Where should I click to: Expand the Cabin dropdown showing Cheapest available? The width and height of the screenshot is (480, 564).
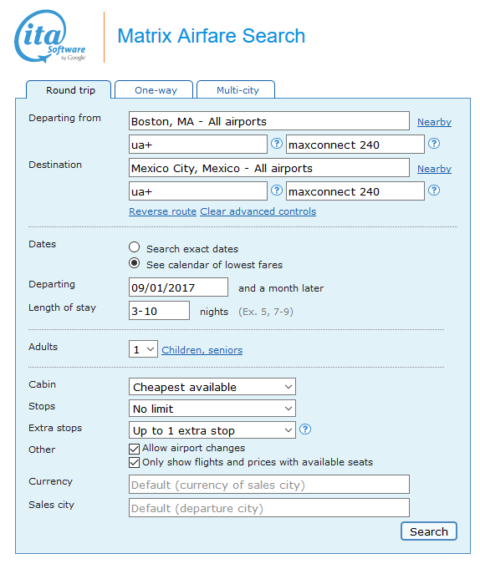tap(212, 387)
